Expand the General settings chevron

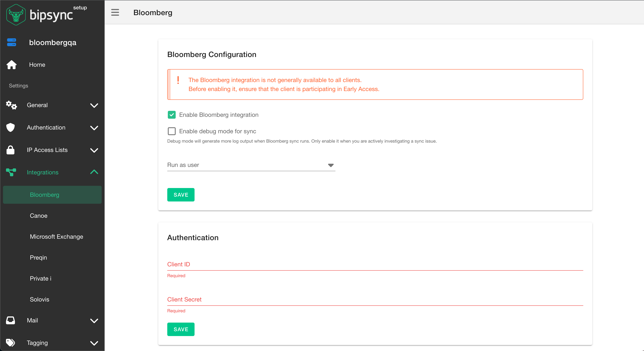(94, 105)
